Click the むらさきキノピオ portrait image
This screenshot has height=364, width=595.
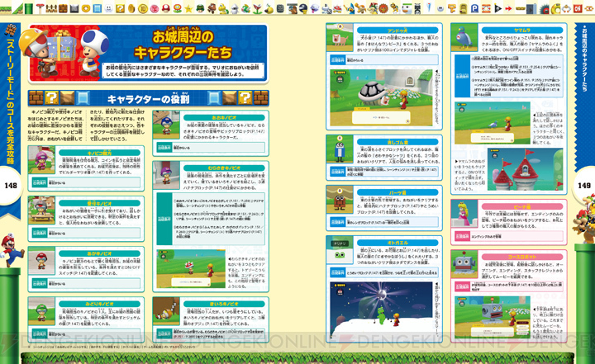[166, 175]
